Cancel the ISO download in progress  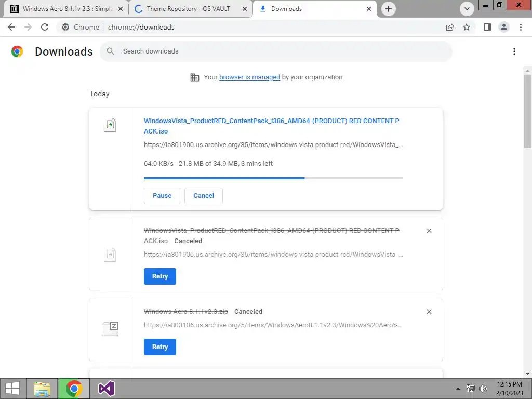coord(204,196)
